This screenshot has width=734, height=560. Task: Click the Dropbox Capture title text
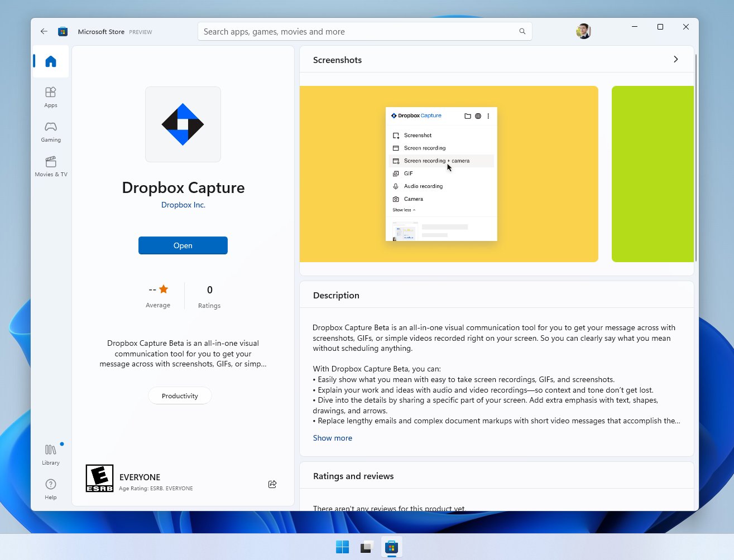183,187
